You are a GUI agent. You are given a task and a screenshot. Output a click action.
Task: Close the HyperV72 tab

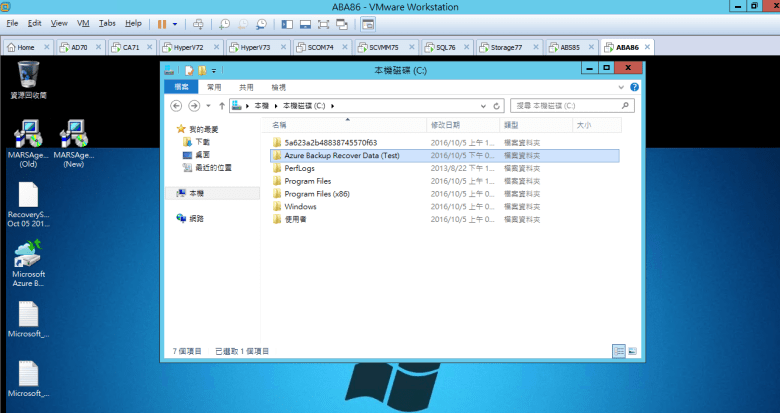click(216, 47)
